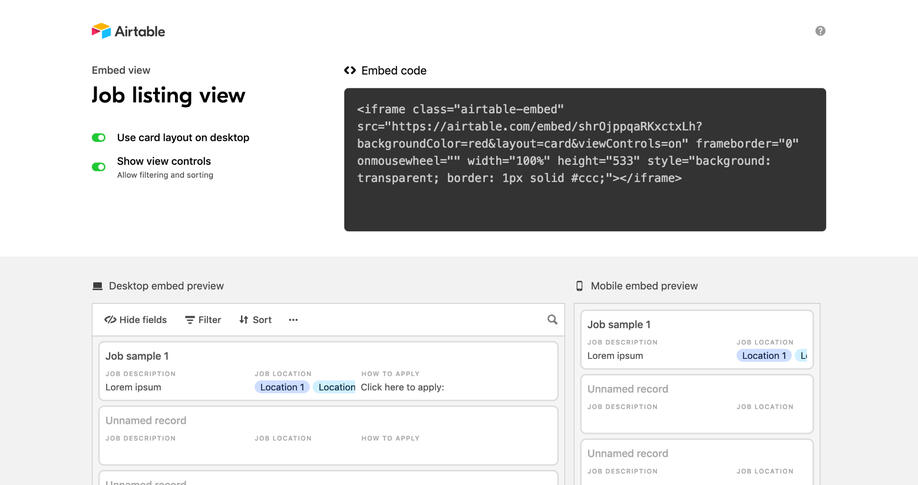Screen dimensions: 918x485
Task: Click the desktop laptop preview icon
Action: [98, 286]
